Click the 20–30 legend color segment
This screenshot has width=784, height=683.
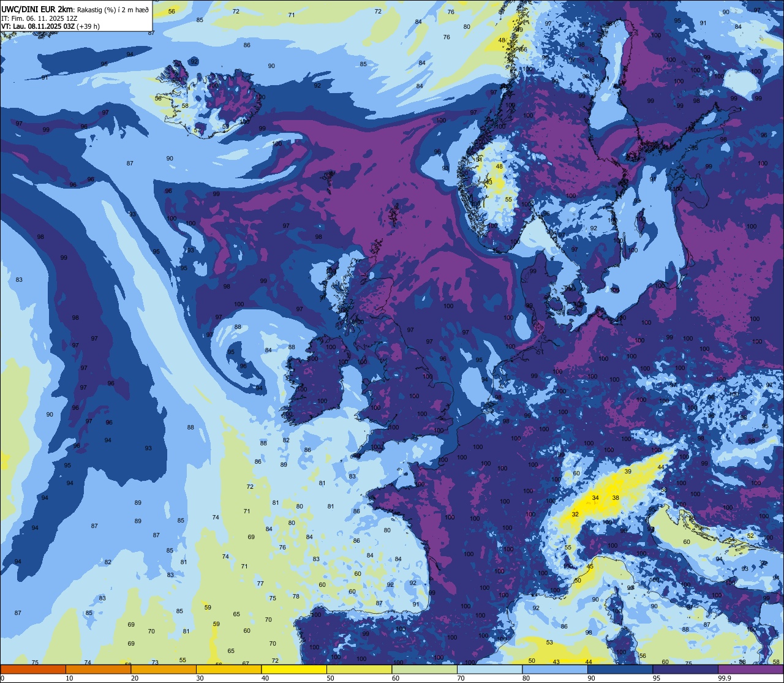tap(164, 670)
